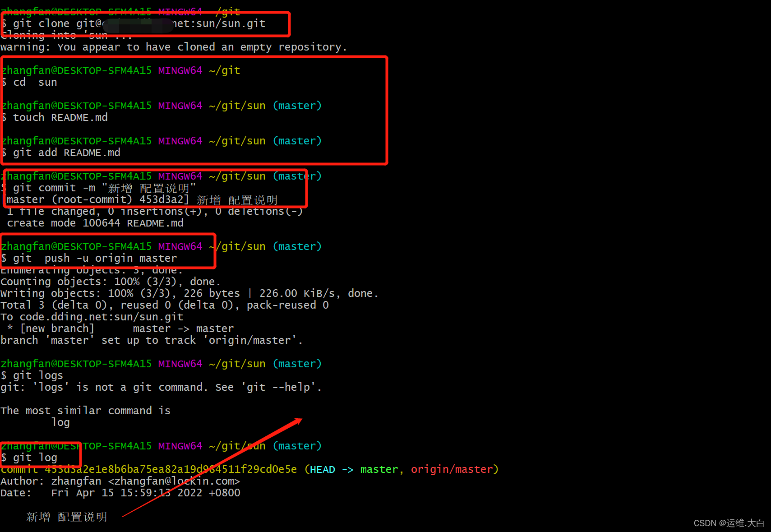Click the suggested 'log' command text
Screen dimensions: 771x532
60,422
